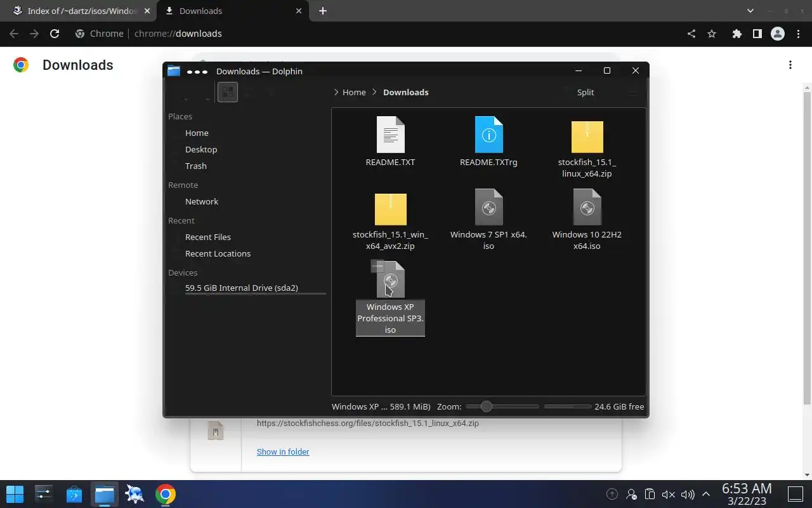Click the Dolphin file manager taskbar icon

tap(105, 494)
